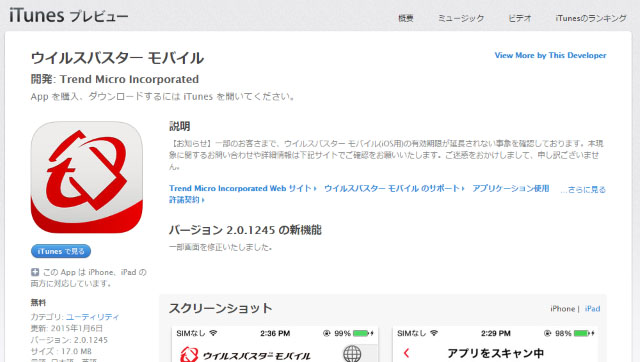
Task: Open iTunesのランキング nav item
Action: (x=591, y=18)
